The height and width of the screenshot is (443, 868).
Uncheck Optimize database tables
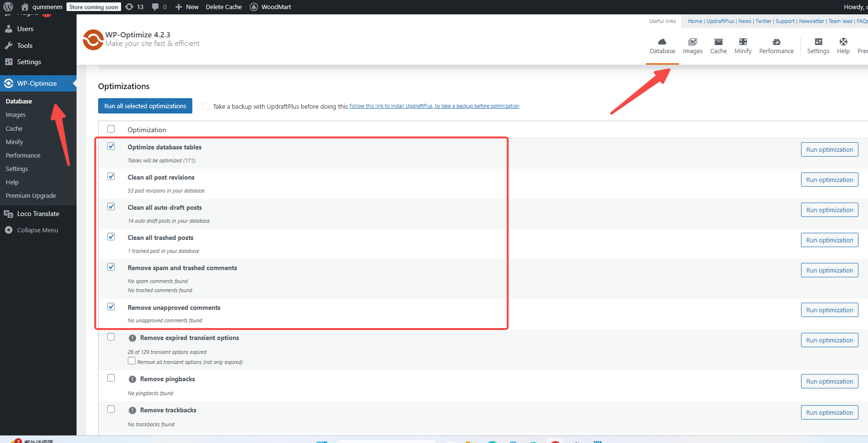[x=111, y=146]
